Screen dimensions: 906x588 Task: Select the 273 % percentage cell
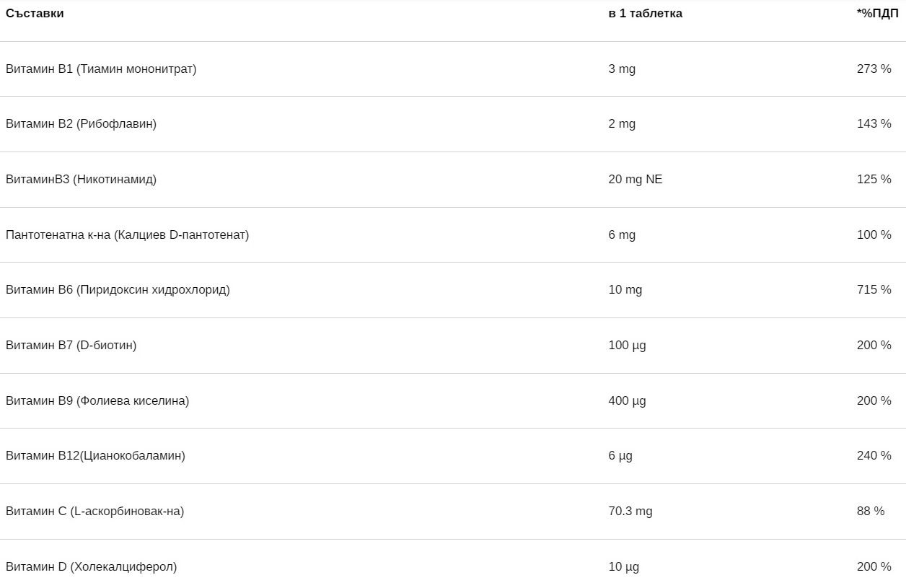pos(874,69)
